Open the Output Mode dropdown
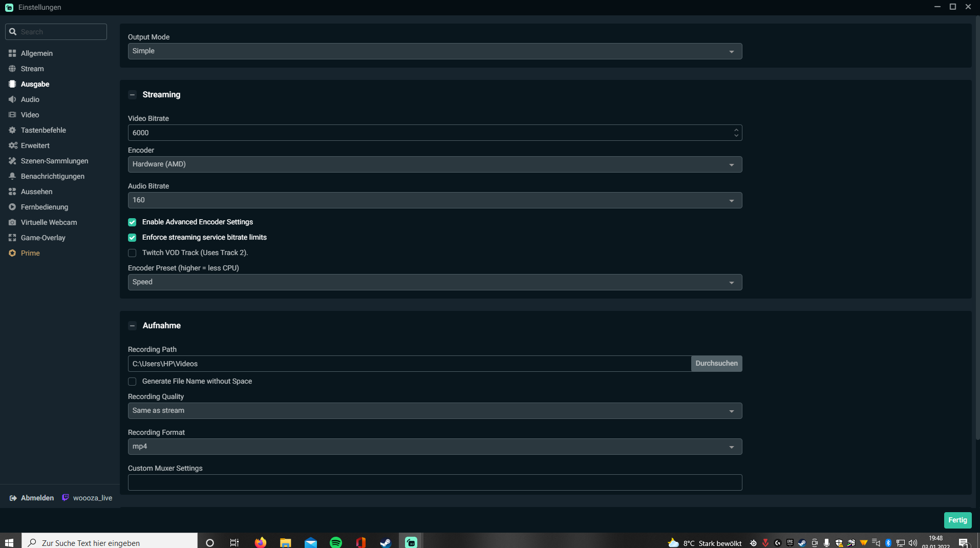 435,51
